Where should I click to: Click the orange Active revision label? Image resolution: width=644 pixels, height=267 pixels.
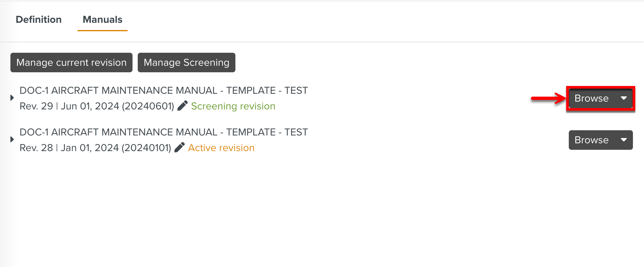pos(221,148)
